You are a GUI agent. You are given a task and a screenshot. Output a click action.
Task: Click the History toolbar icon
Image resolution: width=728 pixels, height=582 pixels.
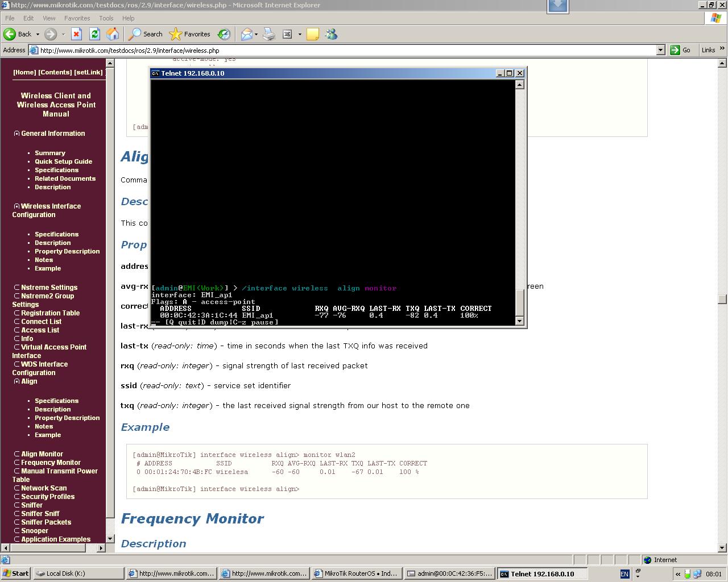[224, 34]
